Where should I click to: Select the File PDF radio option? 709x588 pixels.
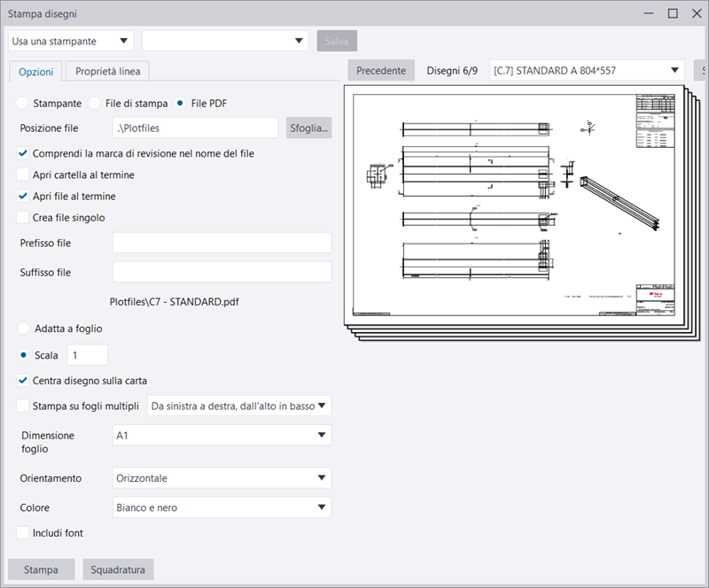pos(181,104)
